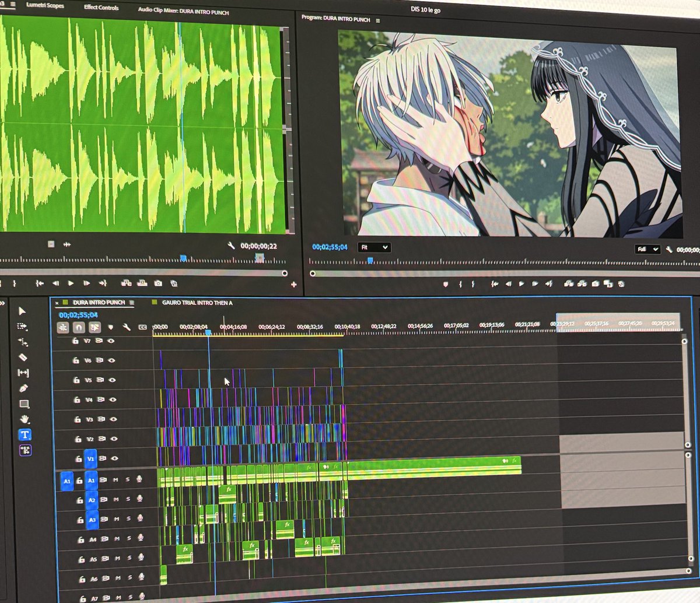This screenshot has width=700, height=603.
Task: Open DURA INTRO PUNCH sequence panel menu
Action: pos(132,303)
